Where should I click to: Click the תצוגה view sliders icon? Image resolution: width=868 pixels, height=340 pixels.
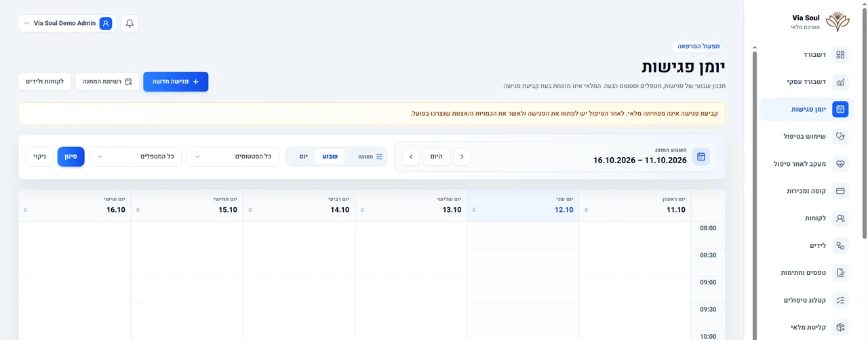(x=379, y=156)
